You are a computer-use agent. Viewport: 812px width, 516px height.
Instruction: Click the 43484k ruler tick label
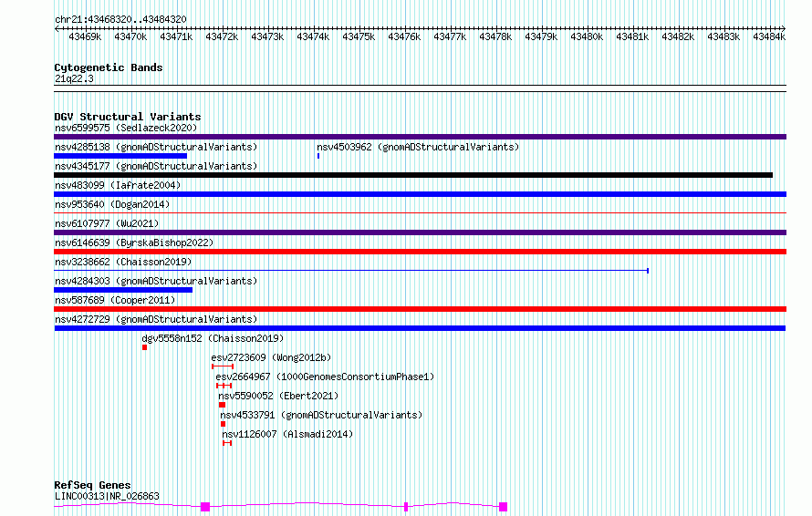(769, 36)
